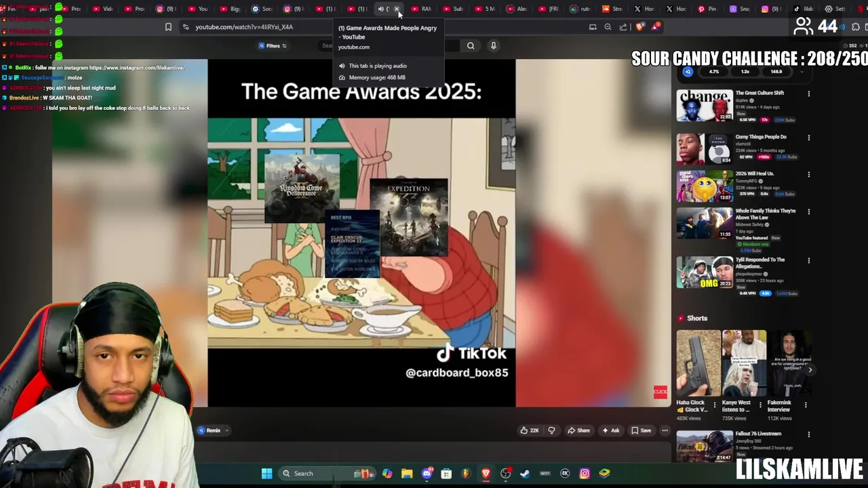Switch to the Twitch Stre tab
The image size is (868, 488).
613,9
